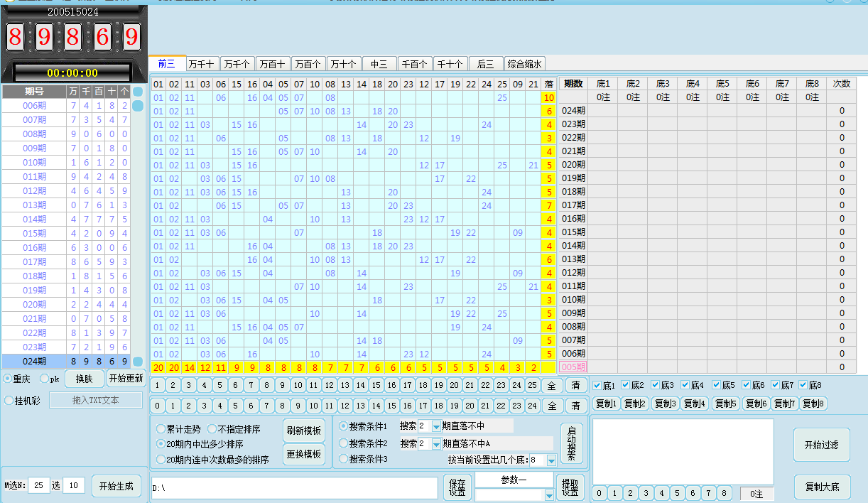
Task: Toggle the 底8 checkbox
Action: 804,386
